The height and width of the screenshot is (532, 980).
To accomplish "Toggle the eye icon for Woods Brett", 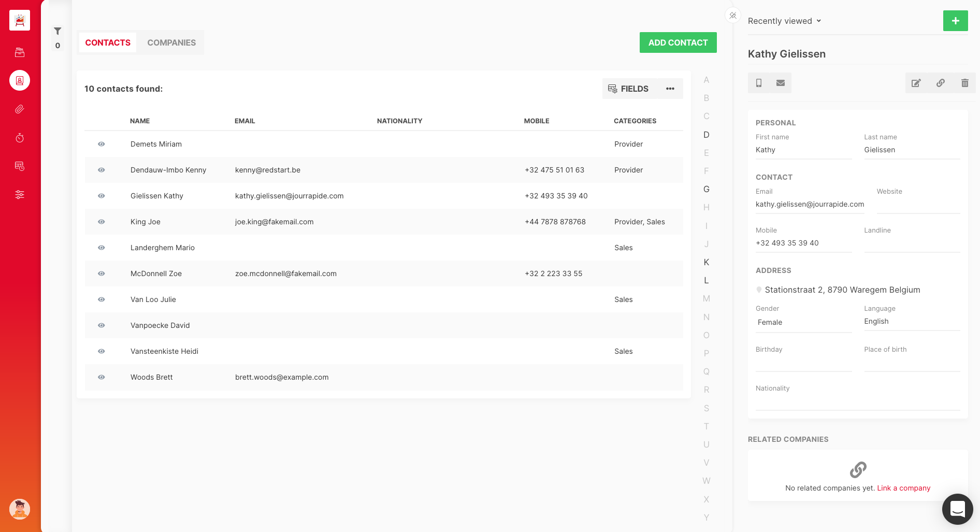I will [102, 377].
